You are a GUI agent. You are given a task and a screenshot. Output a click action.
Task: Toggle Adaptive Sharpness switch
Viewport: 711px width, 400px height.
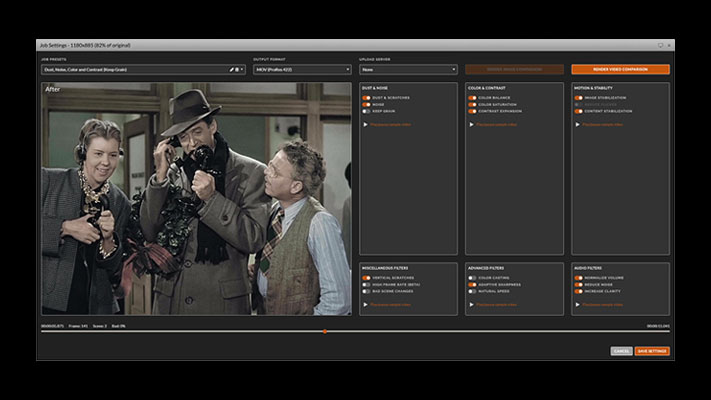472,284
